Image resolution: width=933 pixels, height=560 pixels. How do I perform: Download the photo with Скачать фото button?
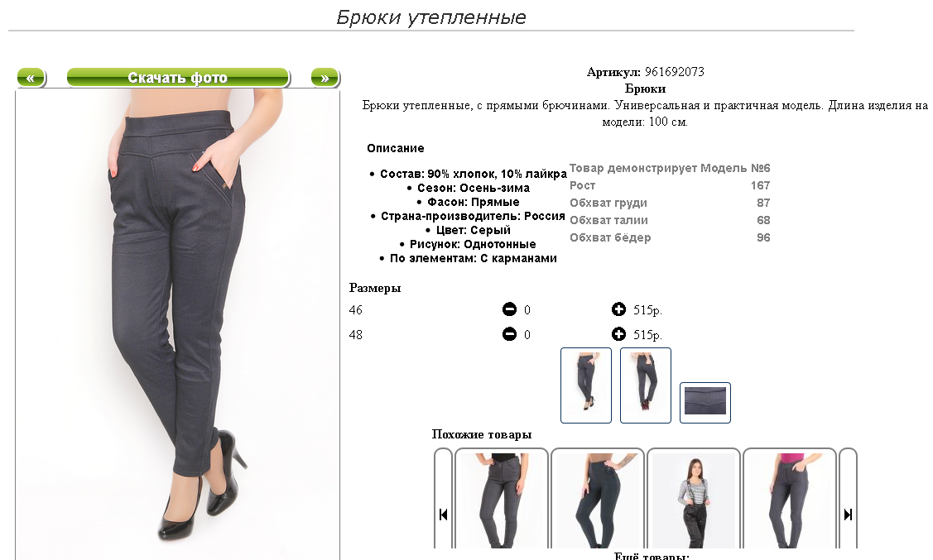pos(178,77)
